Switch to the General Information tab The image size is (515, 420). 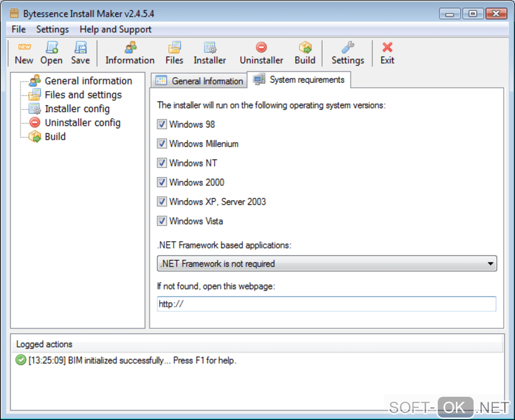199,81
